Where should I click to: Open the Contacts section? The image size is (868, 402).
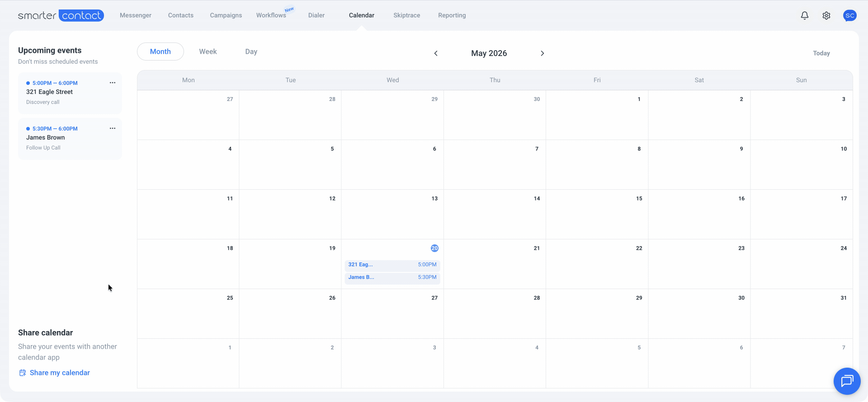pos(181,15)
